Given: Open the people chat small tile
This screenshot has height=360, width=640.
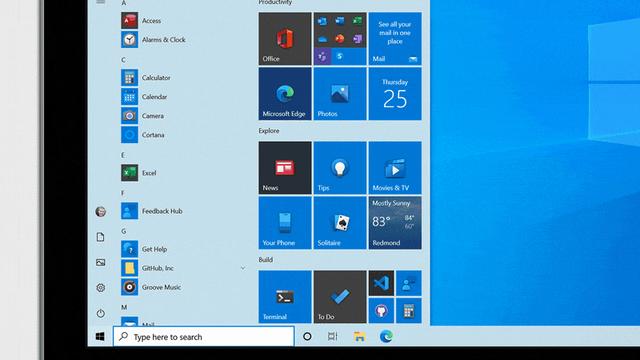Looking at the screenshot, I should (x=409, y=283).
